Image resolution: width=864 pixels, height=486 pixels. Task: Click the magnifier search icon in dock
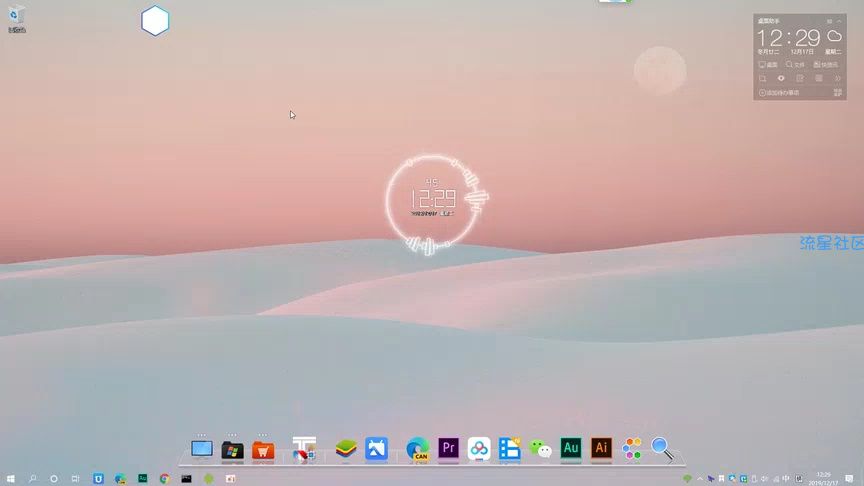[662, 449]
